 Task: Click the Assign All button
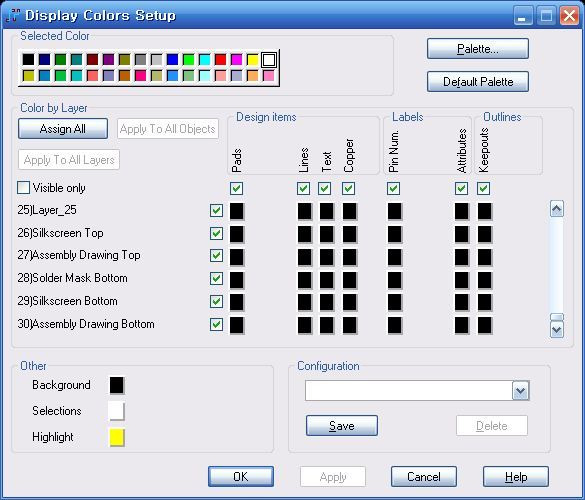click(63, 129)
